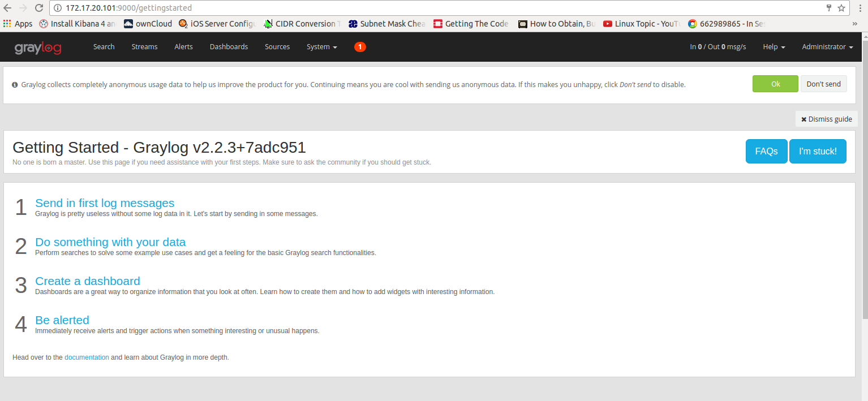
Task: Open the FAQs button
Action: coord(767,151)
